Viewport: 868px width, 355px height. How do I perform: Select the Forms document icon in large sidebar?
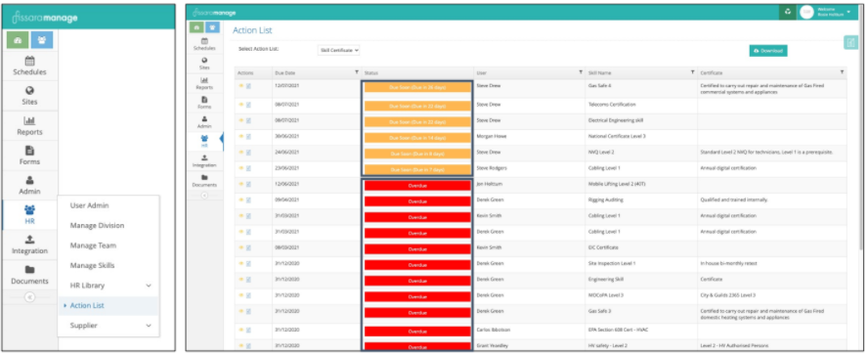(30, 151)
